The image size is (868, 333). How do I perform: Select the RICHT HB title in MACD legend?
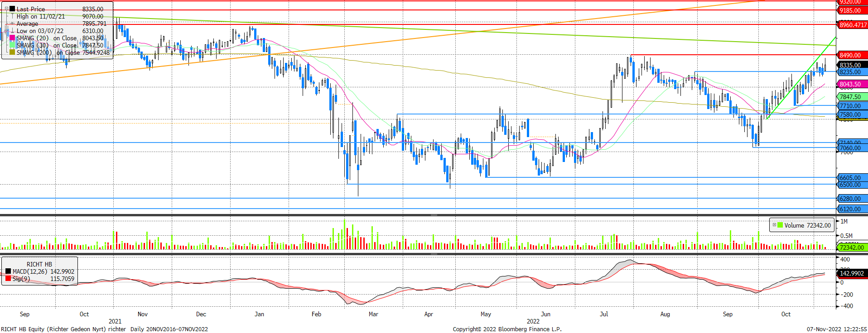click(39, 264)
